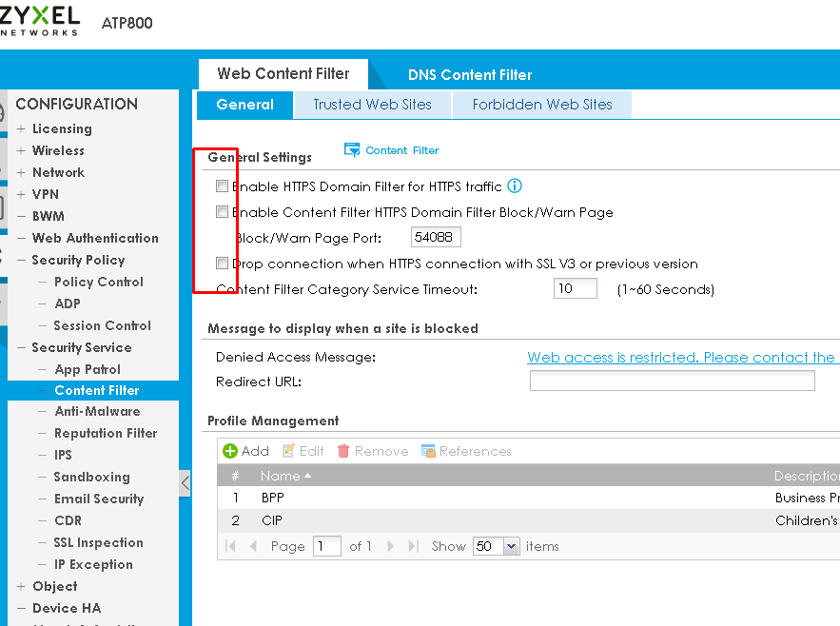The image size is (840, 626).
Task: Open Policy Control in sidebar
Action: (99, 282)
